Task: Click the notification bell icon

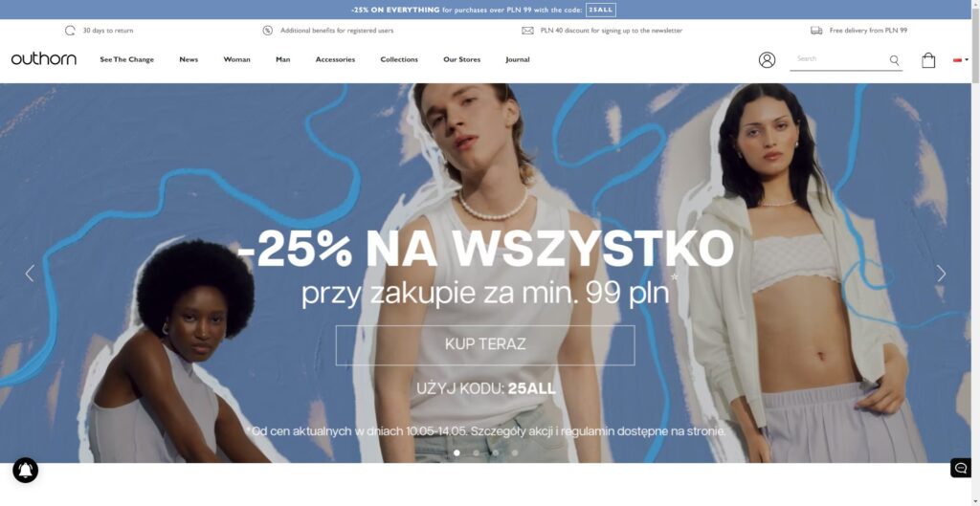Action: pos(26,470)
